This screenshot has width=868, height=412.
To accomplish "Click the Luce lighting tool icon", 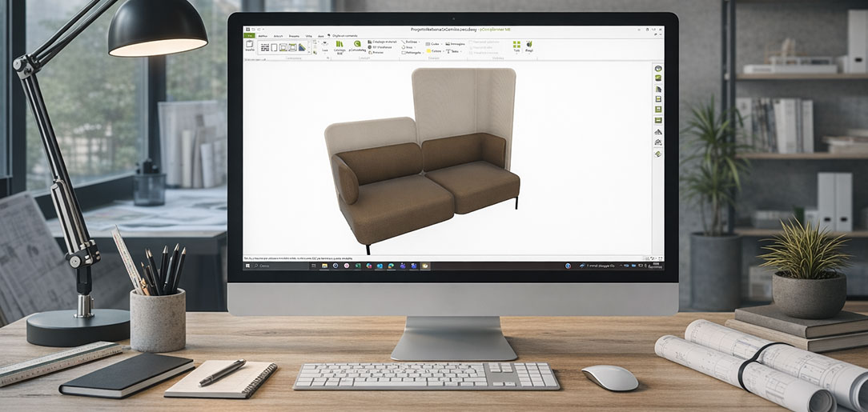I will pyautogui.click(x=325, y=46).
